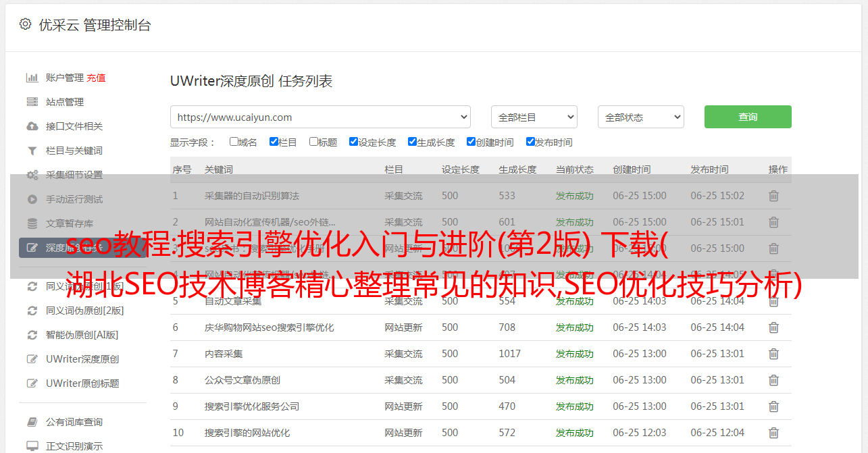Open UWriter深度原创 via its edit icon
The height and width of the screenshot is (453, 868).
[x=32, y=359]
